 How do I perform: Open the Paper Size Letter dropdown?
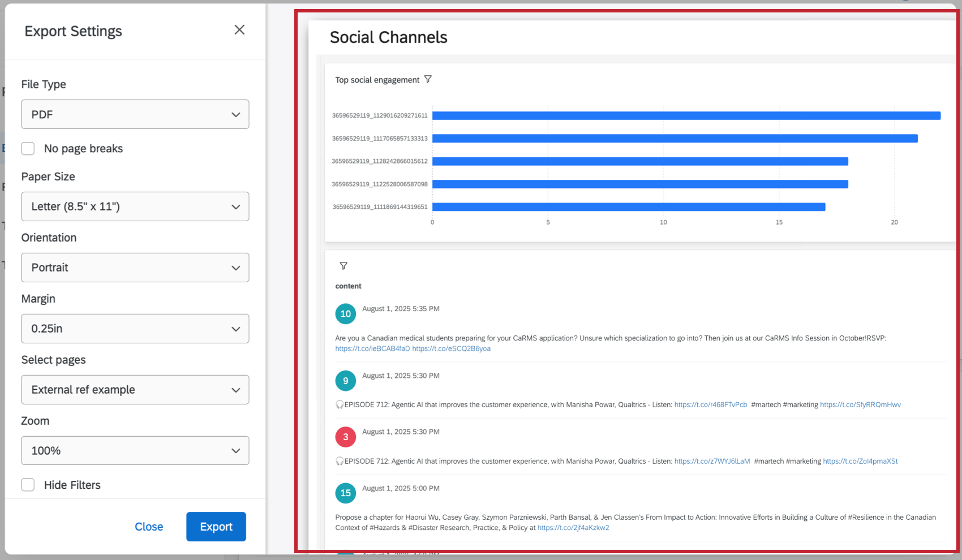point(135,206)
